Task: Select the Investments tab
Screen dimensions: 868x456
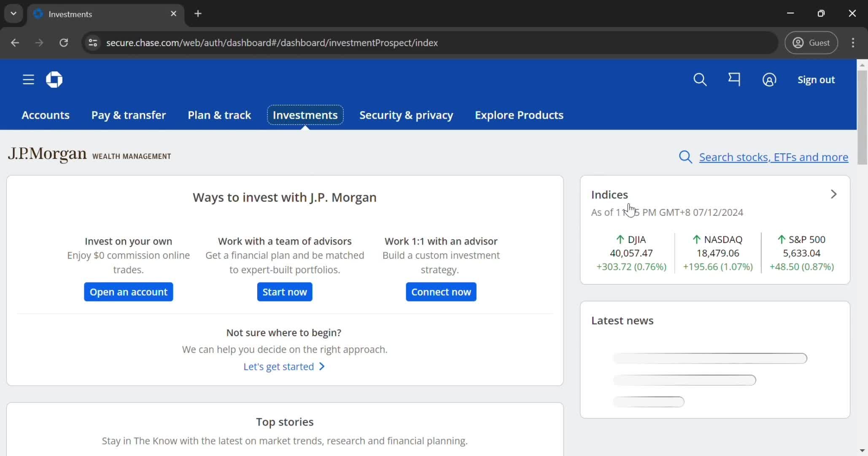Action: coord(305,115)
